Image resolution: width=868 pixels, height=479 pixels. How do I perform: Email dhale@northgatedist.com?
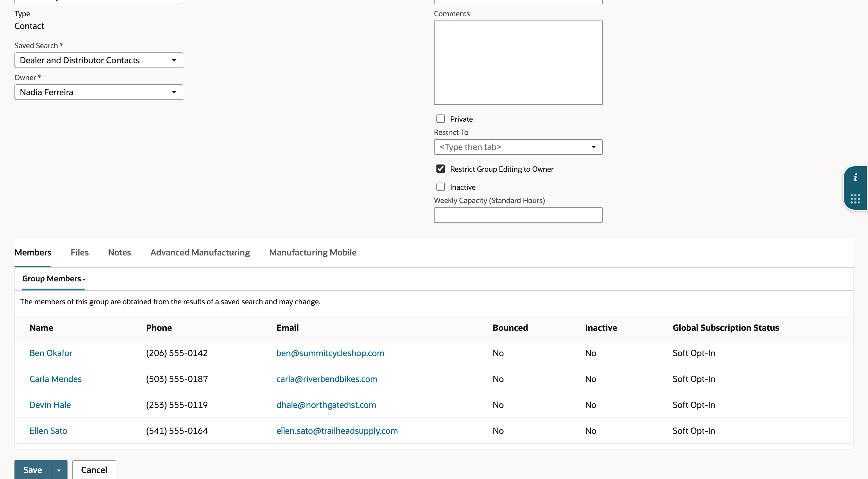326,405
